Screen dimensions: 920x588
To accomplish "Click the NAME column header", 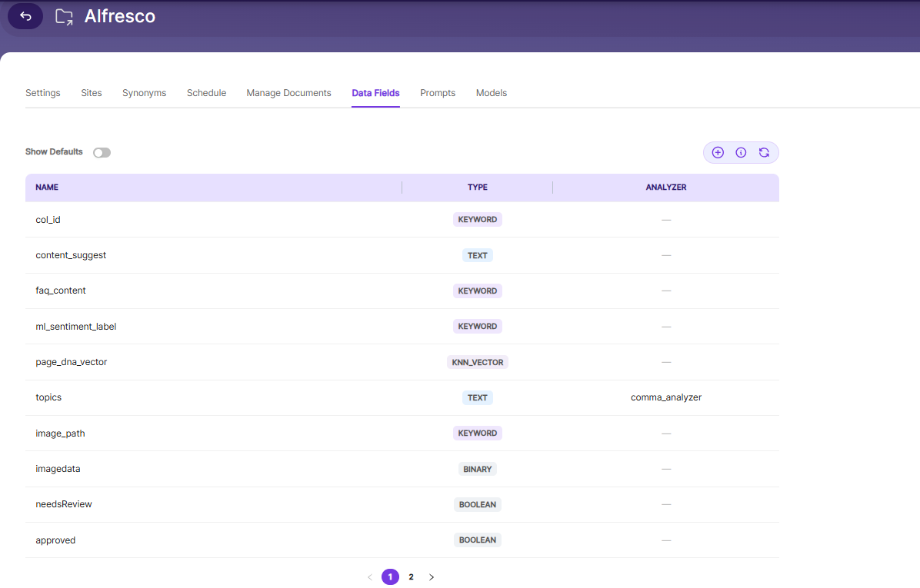I will pyautogui.click(x=47, y=187).
